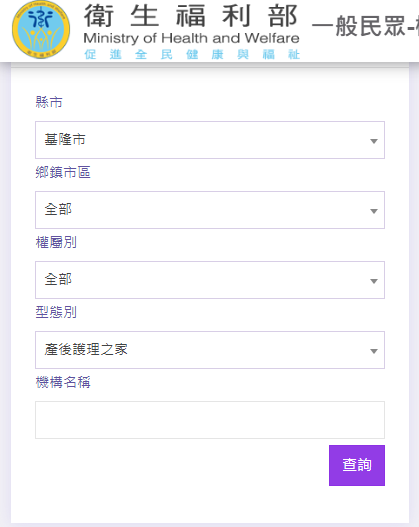Image resolution: width=419 pixels, height=527 pixels.
Task: Click the Ministry of Health and Welfare logo
Action: 41,30
